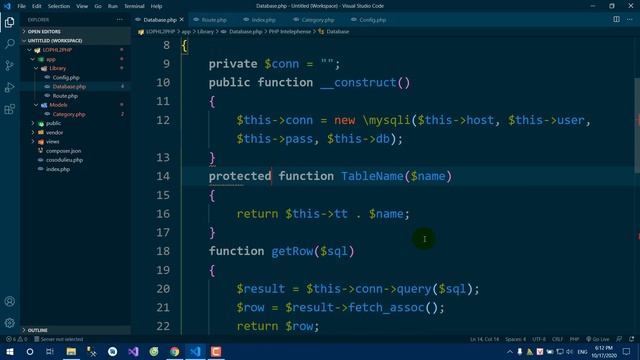Open the Help menu

[x=156, y=6]
